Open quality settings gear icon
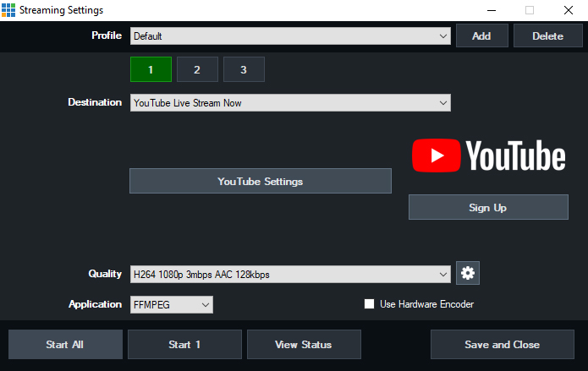Screen dimensions: 588x371 [x=468, y=273]
